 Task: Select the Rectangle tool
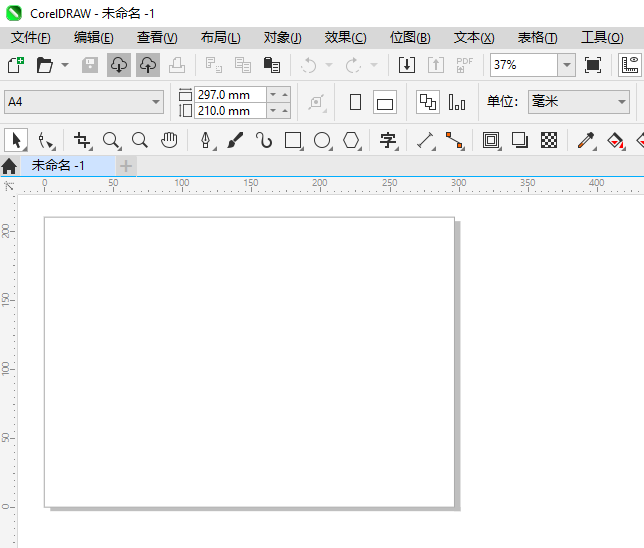pyautogui.click(x=293, y=140)
